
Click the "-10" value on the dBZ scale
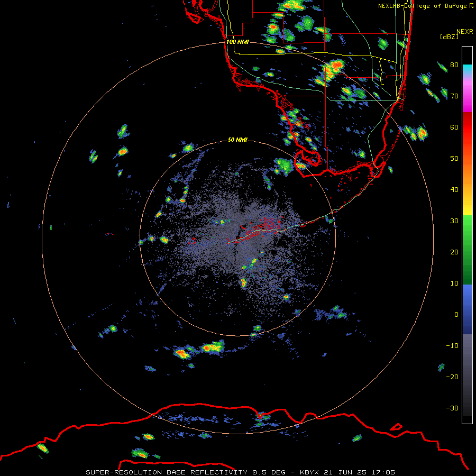[452, 346]
